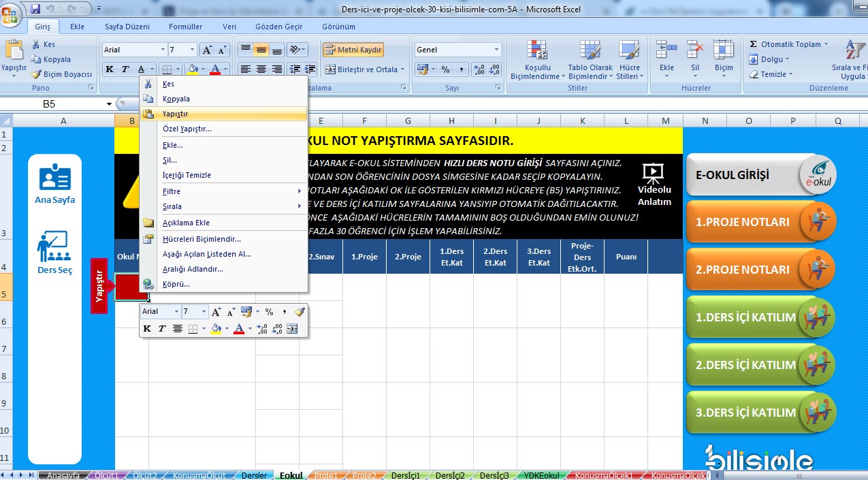The width and height of the screenshot is (868, 480).
Task: Toggle bold K button in ribbon
Action: (x=110, y=69)
